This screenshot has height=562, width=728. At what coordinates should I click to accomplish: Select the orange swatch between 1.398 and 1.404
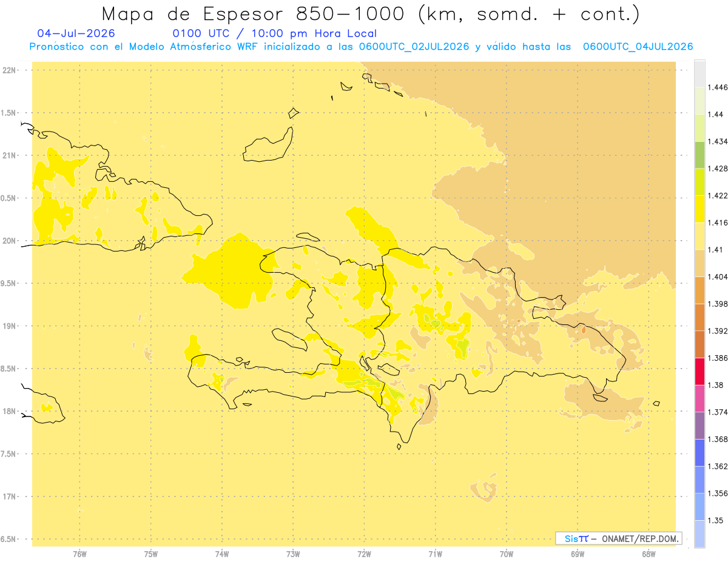coord(699,290)
